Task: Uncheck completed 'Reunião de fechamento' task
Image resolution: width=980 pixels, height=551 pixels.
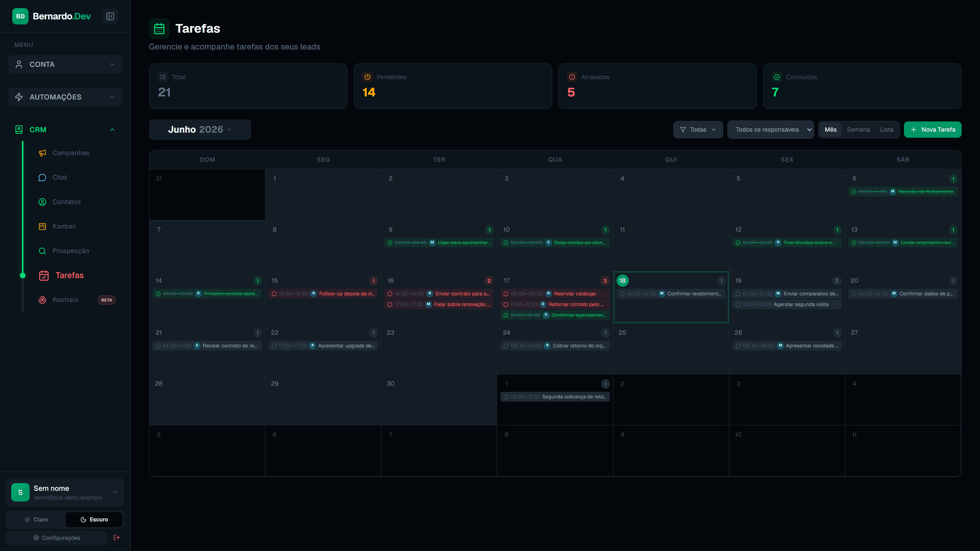Action: (854, 192)
